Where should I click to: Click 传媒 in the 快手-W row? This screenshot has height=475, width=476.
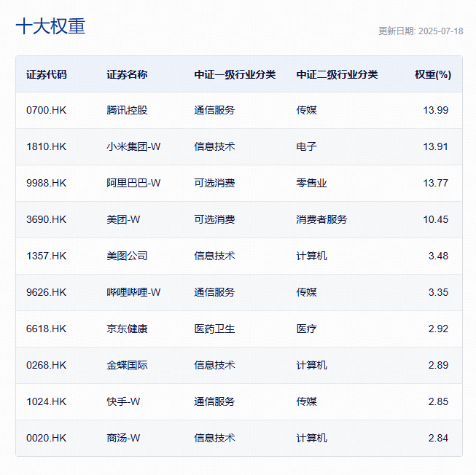(307, 401)
